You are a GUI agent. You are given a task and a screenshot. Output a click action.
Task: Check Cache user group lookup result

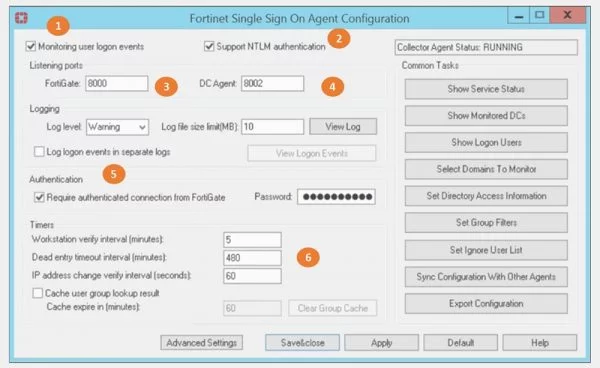pos(38,293)
